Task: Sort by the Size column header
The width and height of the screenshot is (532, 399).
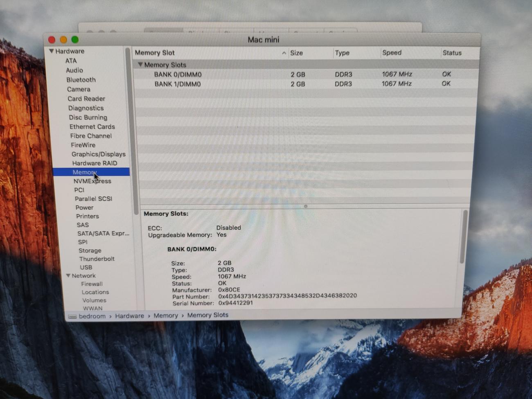Action: click(296, 53)
